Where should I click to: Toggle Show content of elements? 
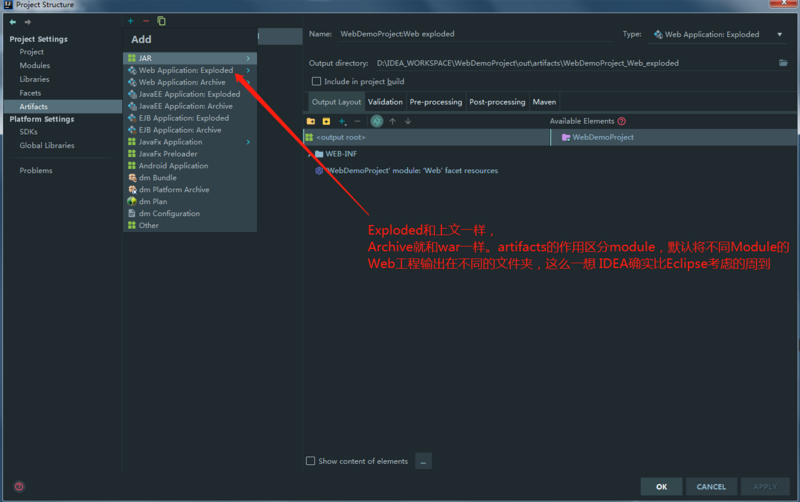coord(310,461)
